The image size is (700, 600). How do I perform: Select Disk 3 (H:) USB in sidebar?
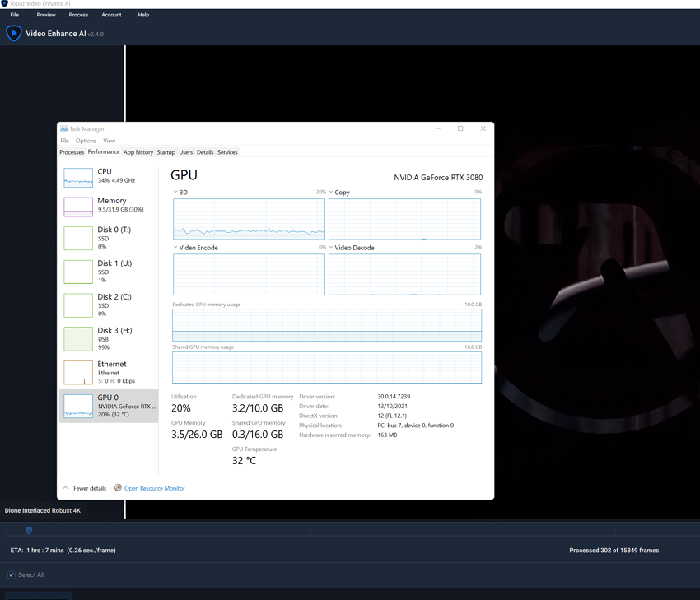109,338
